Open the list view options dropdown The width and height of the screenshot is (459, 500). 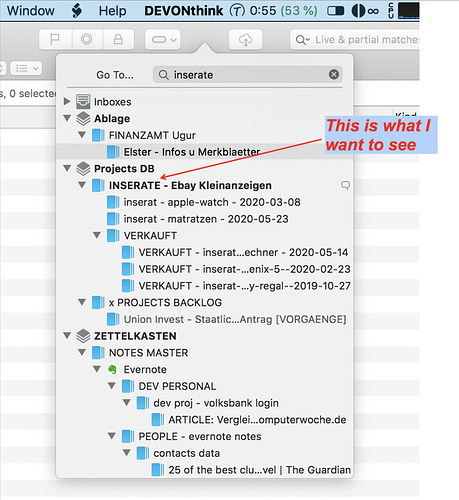point(26,68)
